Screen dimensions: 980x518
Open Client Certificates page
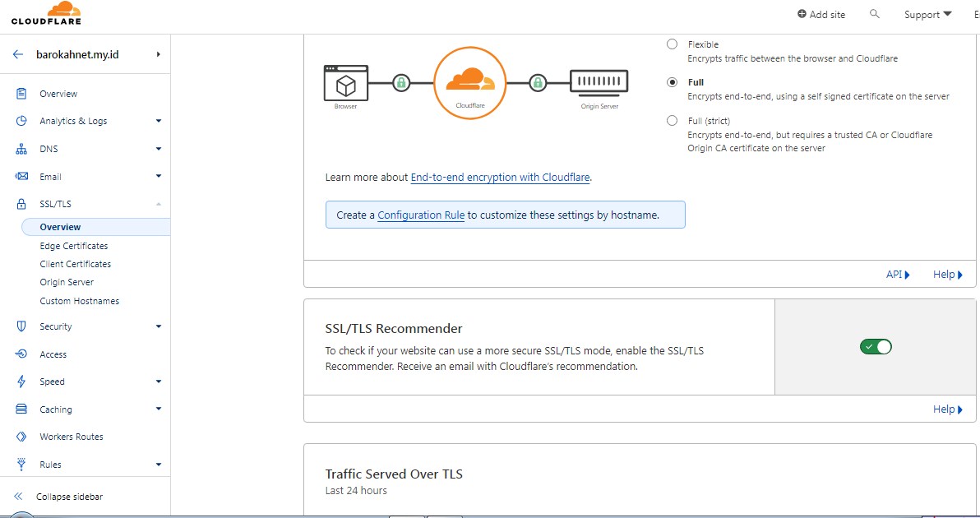click(76, 264)
